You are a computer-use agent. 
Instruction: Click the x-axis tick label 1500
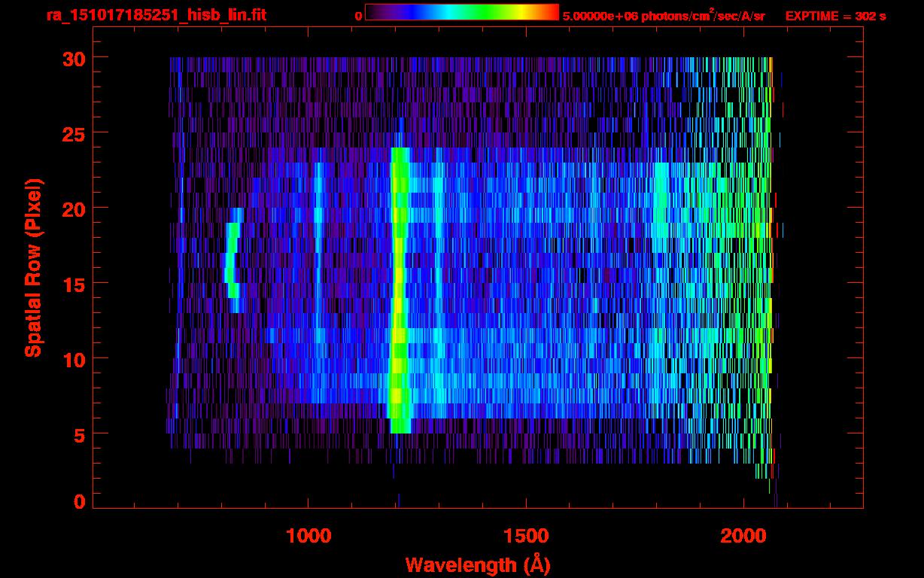point(526,535)
